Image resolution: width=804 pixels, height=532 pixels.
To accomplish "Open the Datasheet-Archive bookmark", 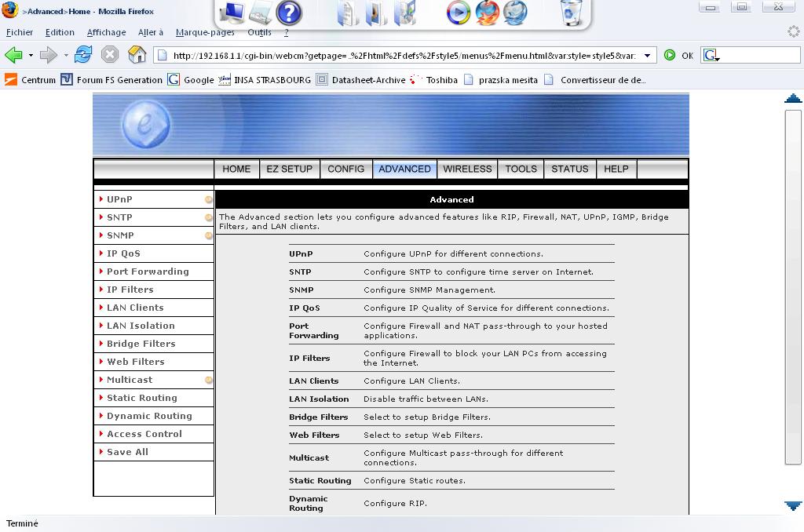I will click(x=361, y=80).
